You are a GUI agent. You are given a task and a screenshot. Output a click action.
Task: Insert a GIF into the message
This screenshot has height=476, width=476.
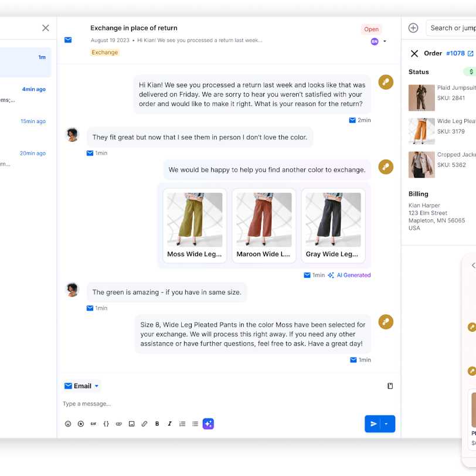[93, 424]
